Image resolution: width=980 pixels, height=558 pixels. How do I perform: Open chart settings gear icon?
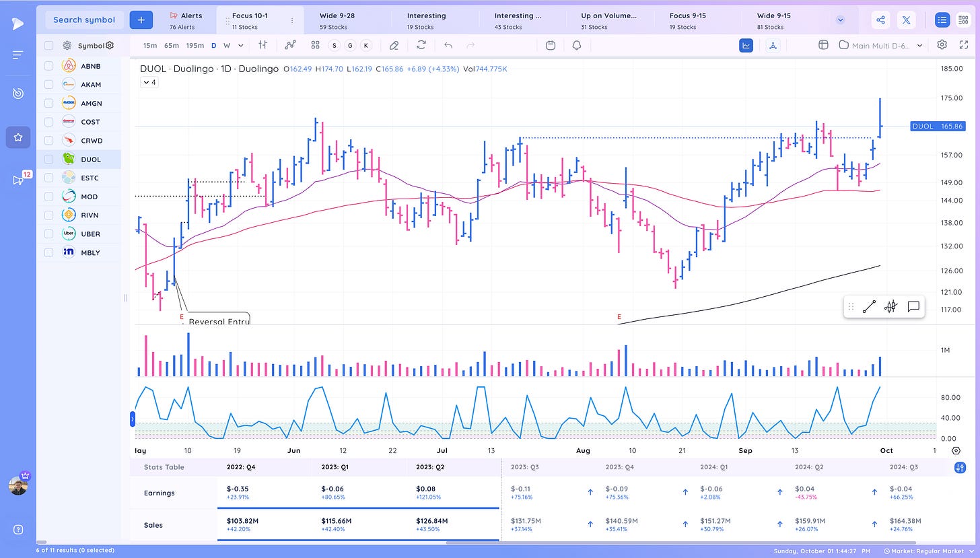coord(942,45)
